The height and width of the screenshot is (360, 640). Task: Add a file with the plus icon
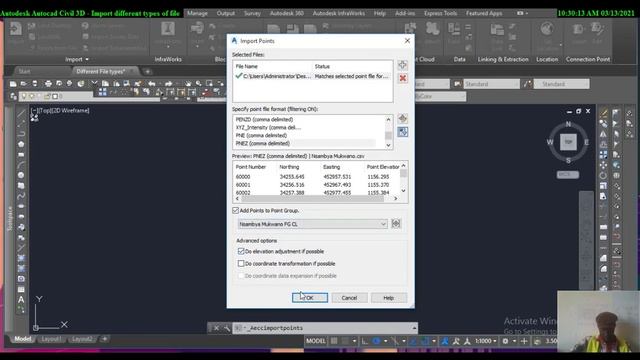(402, 65)
